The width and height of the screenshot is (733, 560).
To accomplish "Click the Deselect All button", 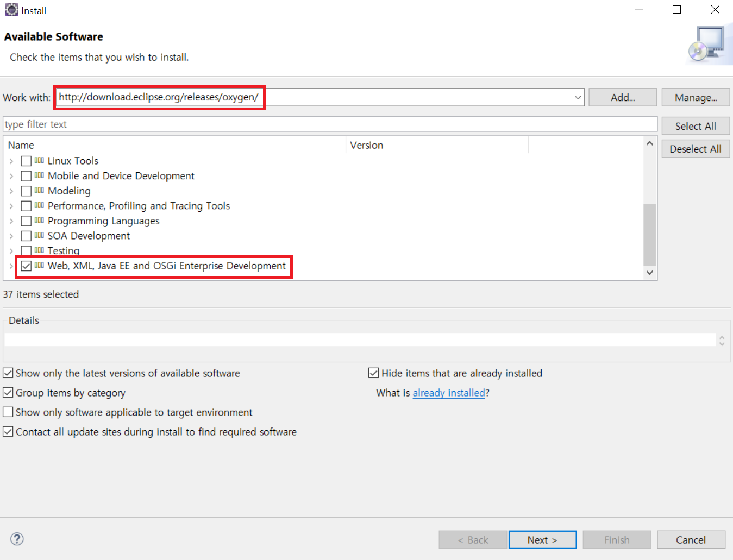I will [696, 149].
